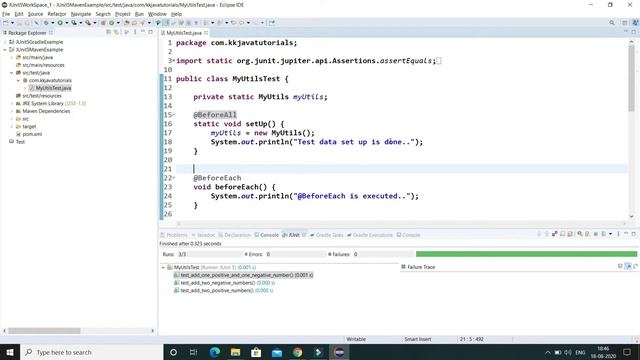Click Rerun Failed Tests First in JUnit toolbar
Image resolution: width=640 pixels, height=360 pixels.
[587, 234]
